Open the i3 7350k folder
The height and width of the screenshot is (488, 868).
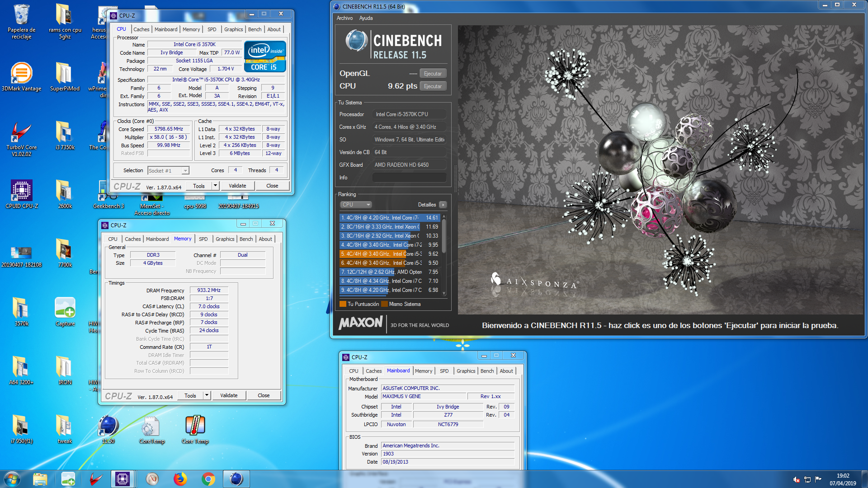click(x=65, y=136)
